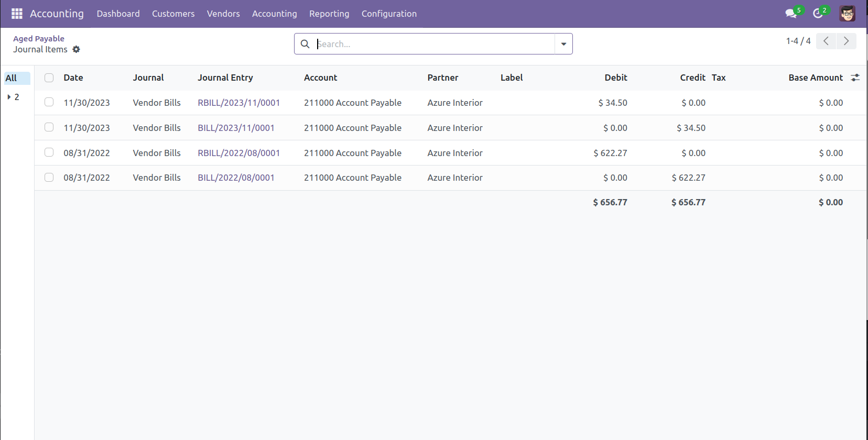This screenshot has height=440, width=868.
Task: Tick the select-all header checkbox
Action: [x=49, y=78]
